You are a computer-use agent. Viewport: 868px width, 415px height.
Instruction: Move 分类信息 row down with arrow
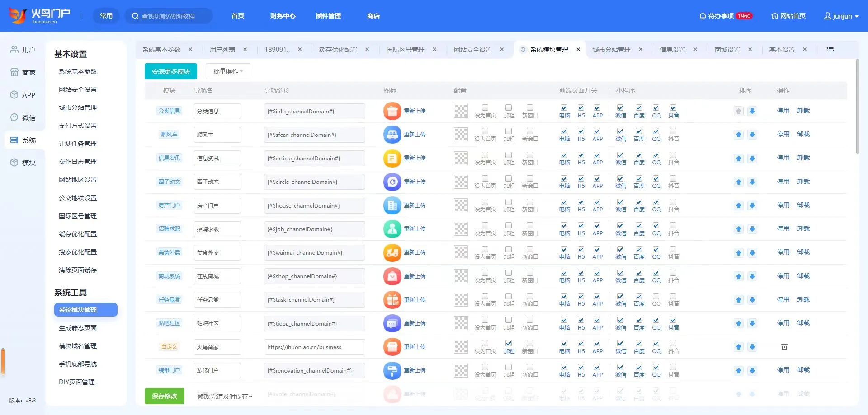(x=752, y=111)
